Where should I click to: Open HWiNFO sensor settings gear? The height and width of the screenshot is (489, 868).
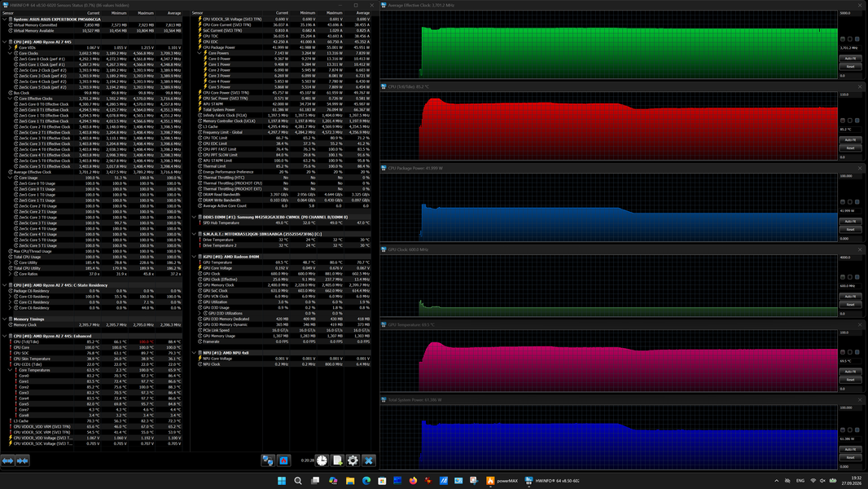pyautogui.click(x=353, y=460)
